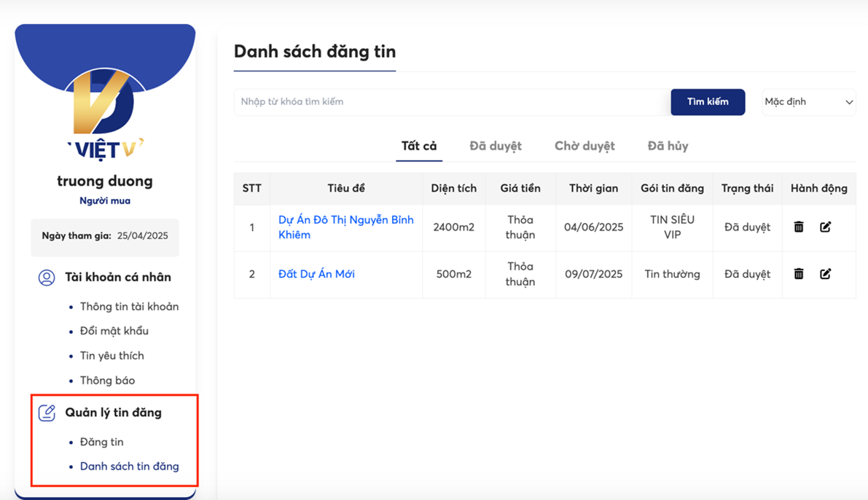Click the 04/06/2025 date cell
This screenshot has width=868, height=500.
[593, 227]
